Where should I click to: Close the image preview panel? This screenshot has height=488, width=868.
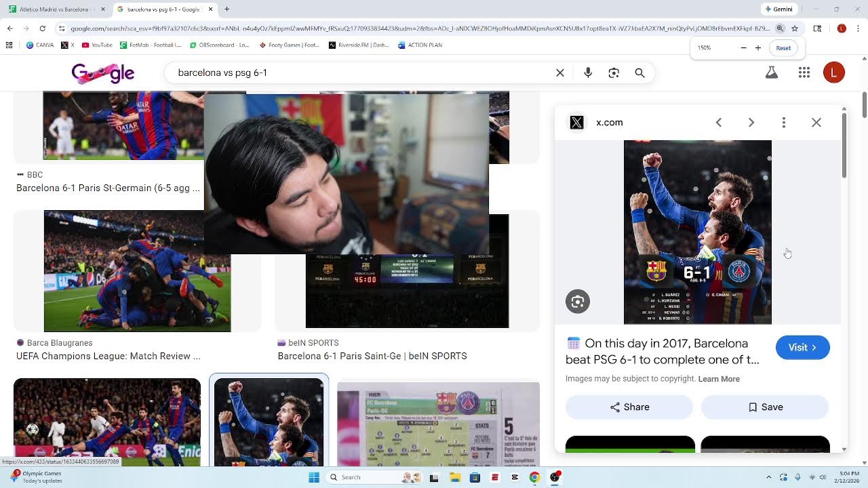pos(816,123)
